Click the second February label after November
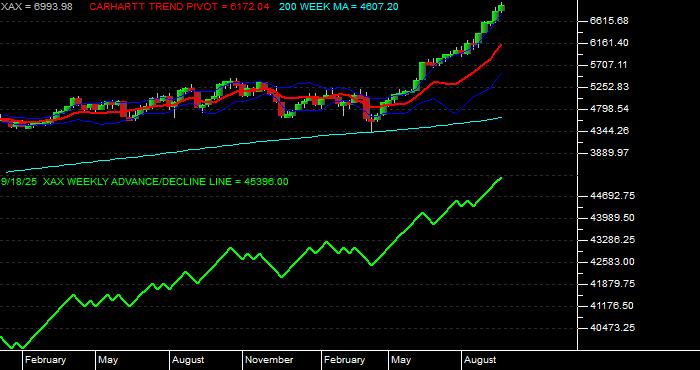 345,360
